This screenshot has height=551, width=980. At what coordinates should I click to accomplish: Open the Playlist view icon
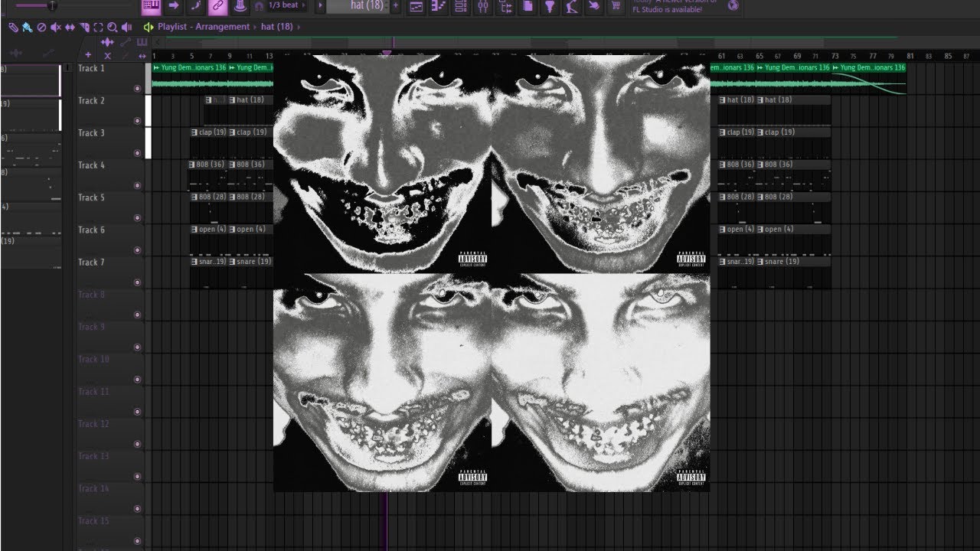416,6
